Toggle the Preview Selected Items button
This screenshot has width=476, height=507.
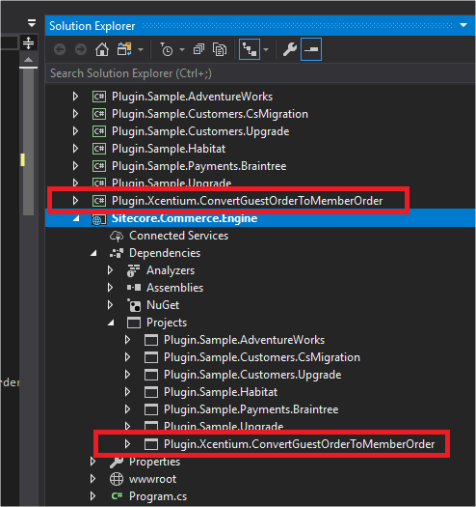(x=311, y=49)
